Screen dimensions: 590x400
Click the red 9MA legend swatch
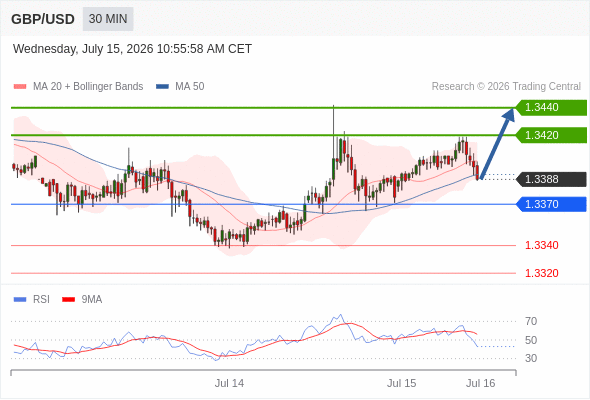pos(68,300)
